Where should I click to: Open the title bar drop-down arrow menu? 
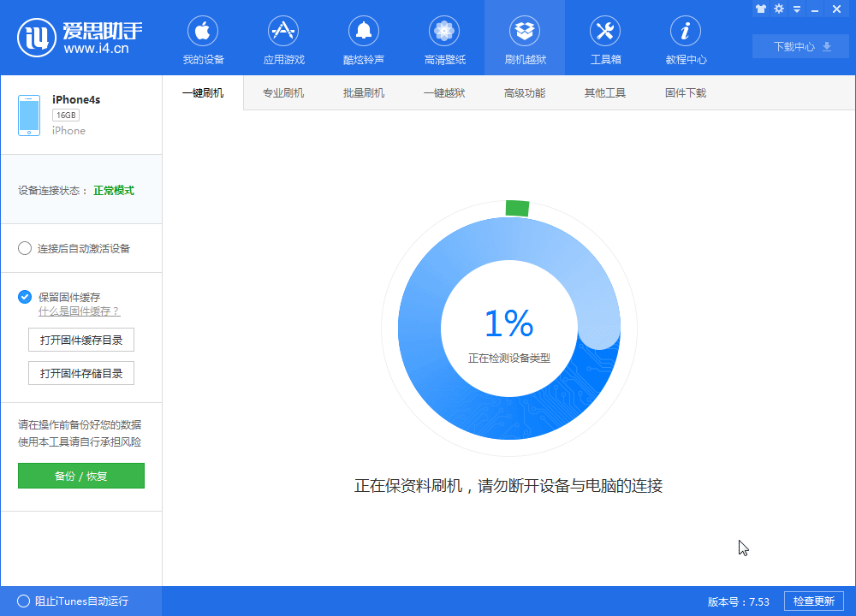796,9
